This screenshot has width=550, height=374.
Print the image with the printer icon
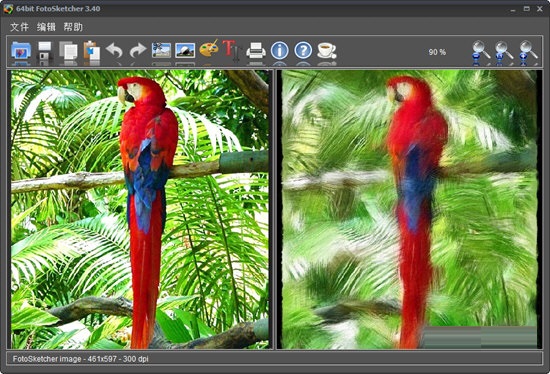coord(256,50)
